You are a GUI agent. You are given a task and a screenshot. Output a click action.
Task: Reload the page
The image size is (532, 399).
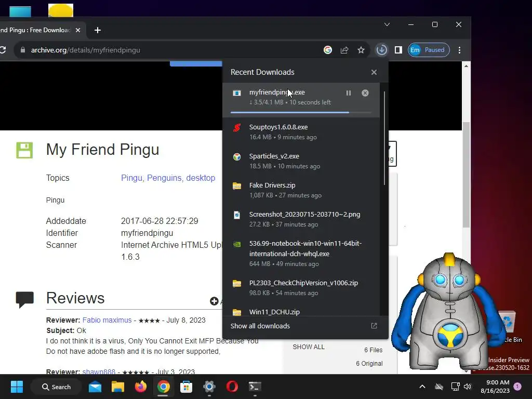3,50
